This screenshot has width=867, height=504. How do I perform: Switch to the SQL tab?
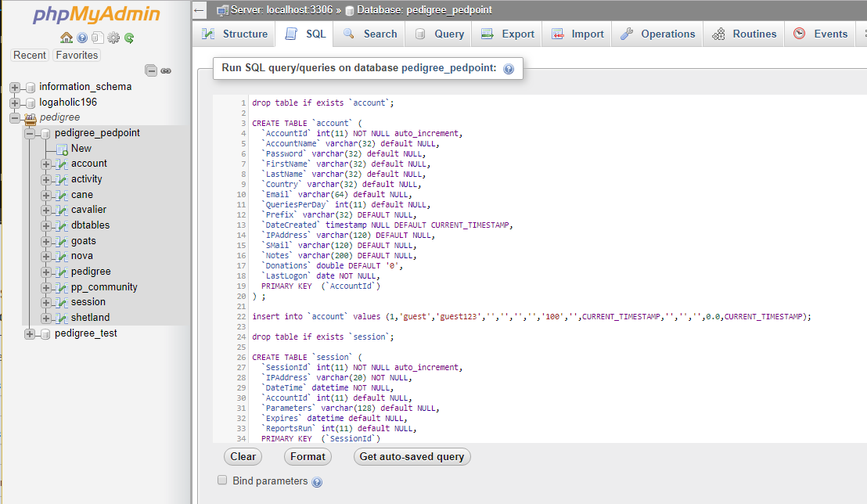click(305, 34)
